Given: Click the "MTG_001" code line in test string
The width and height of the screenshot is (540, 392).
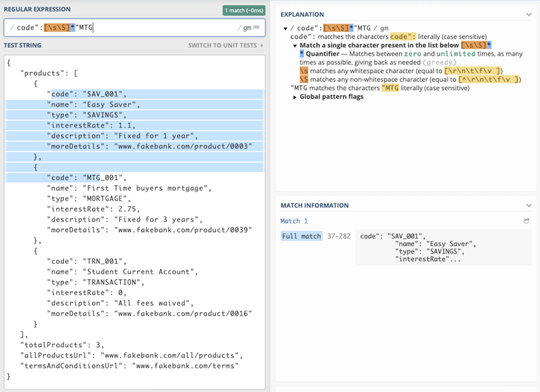Looking at the screenshot, I should click(87, 178).
